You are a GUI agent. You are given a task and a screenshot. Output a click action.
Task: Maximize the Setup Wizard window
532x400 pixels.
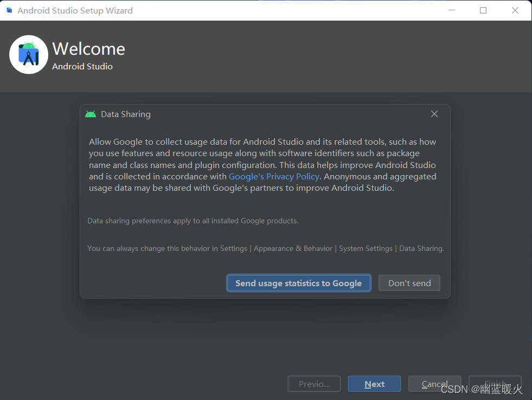click(x=483, y=10)
